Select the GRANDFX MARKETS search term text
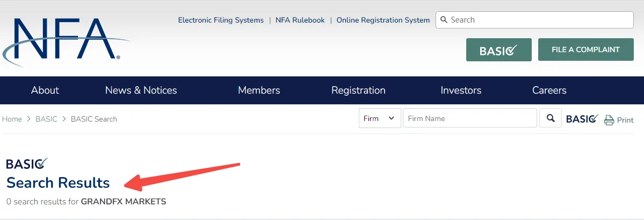Viewport: 644px width, 220px height. tap(124, 202)
